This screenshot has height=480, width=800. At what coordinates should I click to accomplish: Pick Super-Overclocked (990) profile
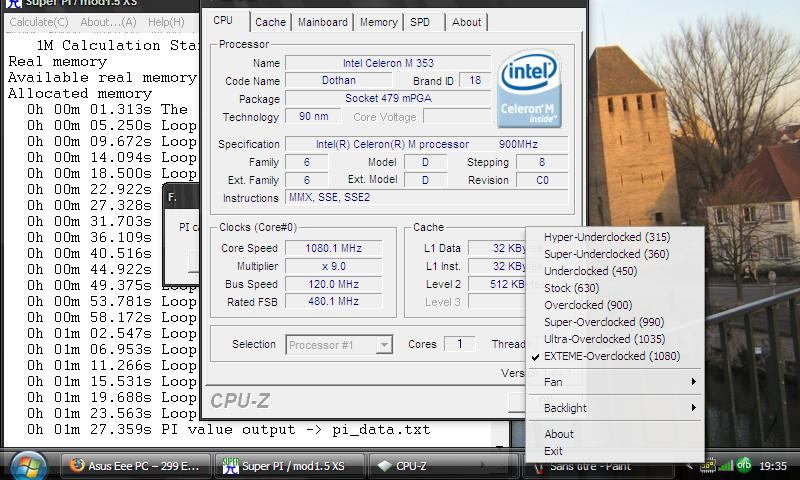click(614, 322)
